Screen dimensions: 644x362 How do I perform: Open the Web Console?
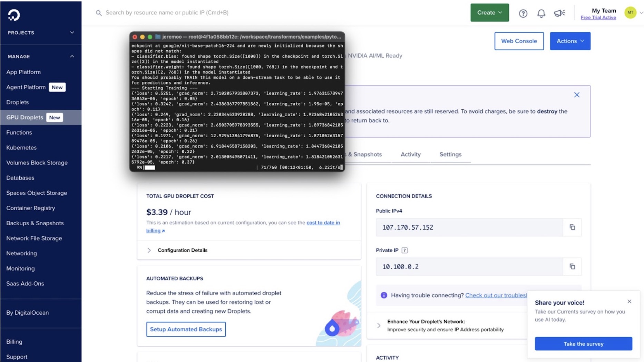[x=519, y=41]
